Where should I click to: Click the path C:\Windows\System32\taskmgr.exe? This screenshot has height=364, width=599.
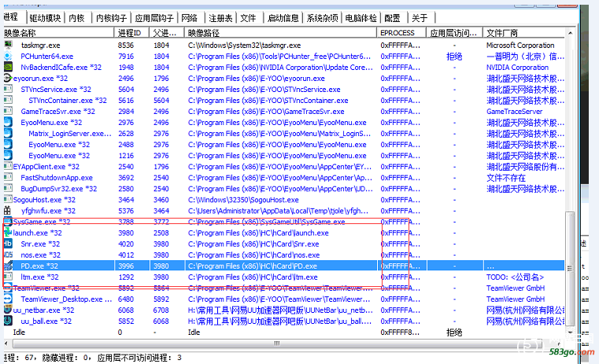tap(245, 45)
